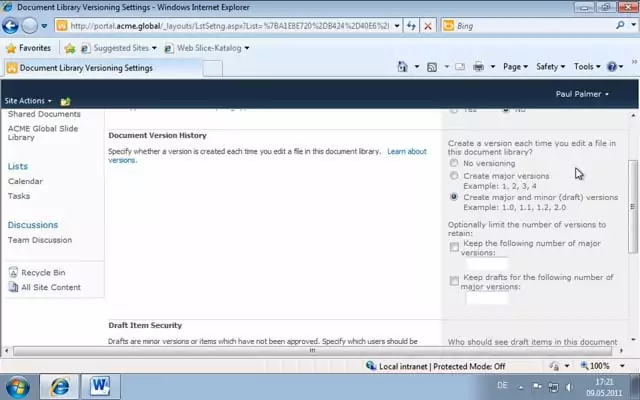Click the horizontal page scrollbar thumb
The width and height of the screenshot is (640, 400).
coord(312,351)
